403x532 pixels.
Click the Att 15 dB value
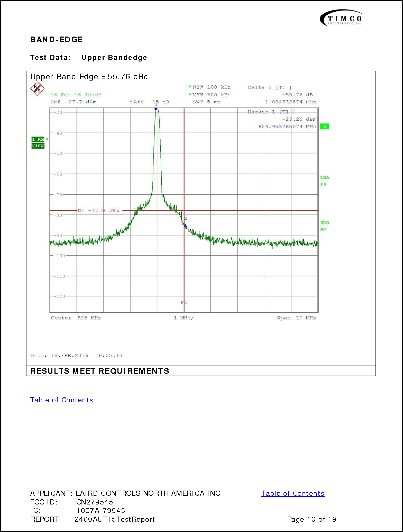[x=149, y=102]
